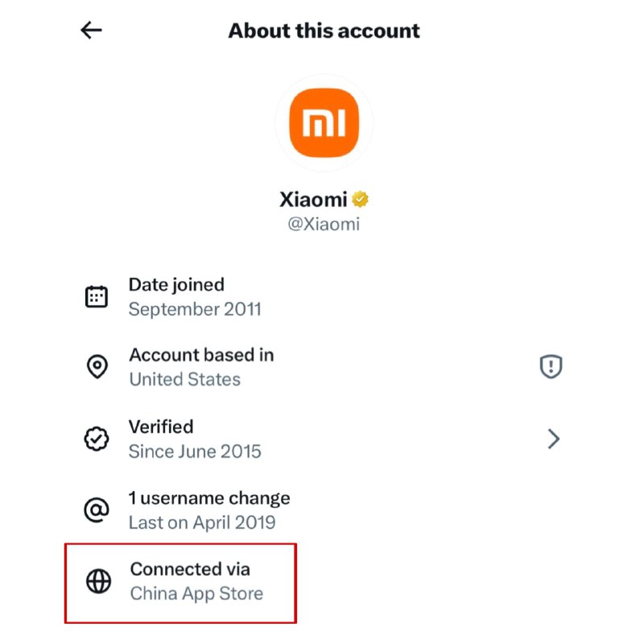The width and height of the screenshot is (644, 644).
Task: Click the verified checkmark badge icon
Action: coord(97,439)
